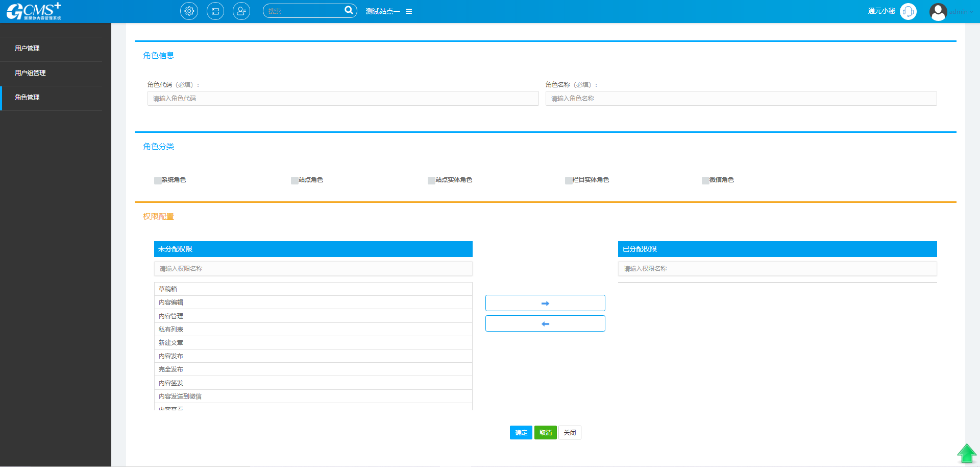The width and height of the screenshot is (980, 467).
Task: Click the admin avatar icon
Action: tap(938, 11)
